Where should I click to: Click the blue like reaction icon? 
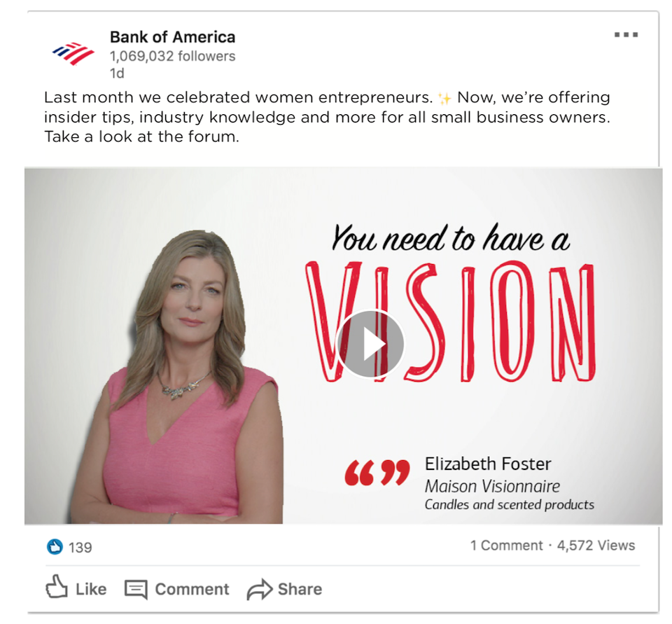click(x=55, y=547)
